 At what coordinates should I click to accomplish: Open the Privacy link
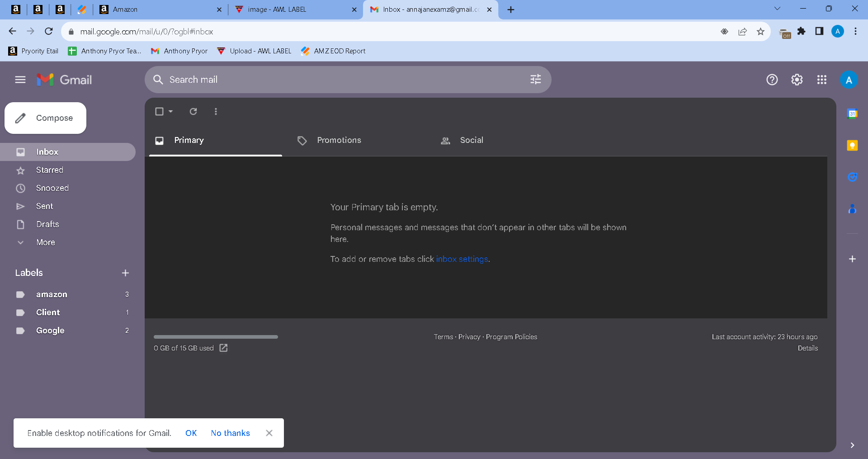(469, 337)
